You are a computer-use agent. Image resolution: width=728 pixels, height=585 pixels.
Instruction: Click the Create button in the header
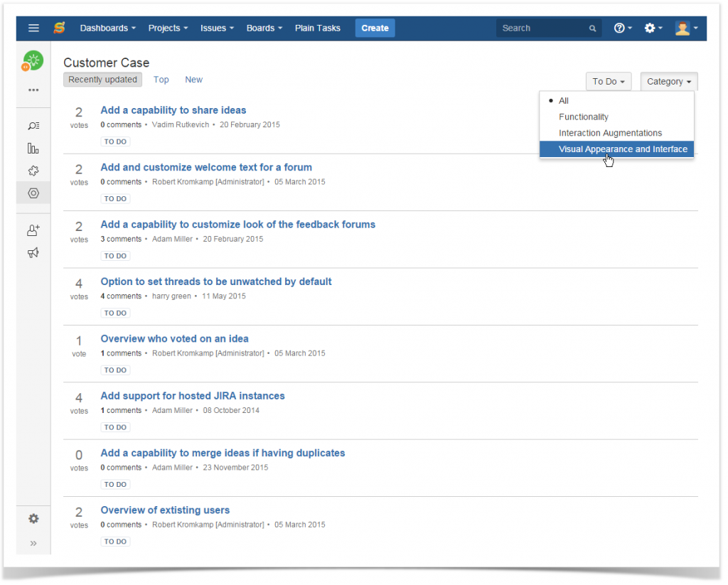(x=375, y=28)
